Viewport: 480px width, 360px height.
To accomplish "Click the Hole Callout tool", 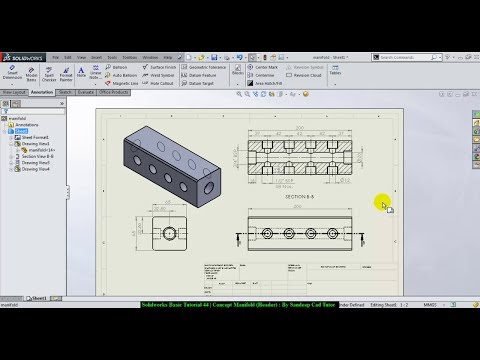I will tap(158, 83).
